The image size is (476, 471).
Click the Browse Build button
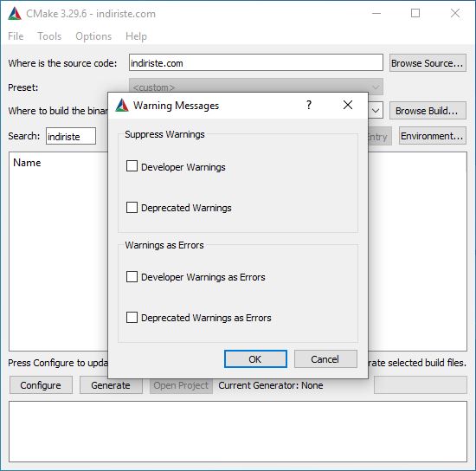click(428, 111)
